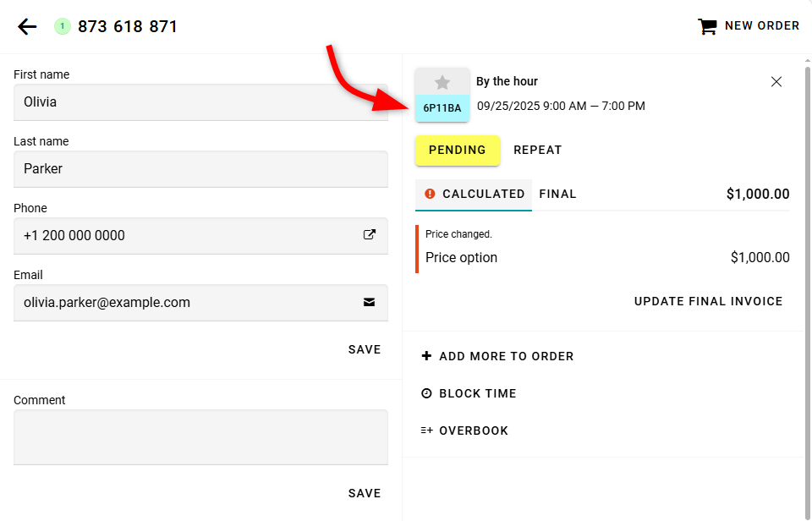Click the email envelope icon
Image resolution: width=812 pixels, height=521 pixels.
[x=370, y=302]
